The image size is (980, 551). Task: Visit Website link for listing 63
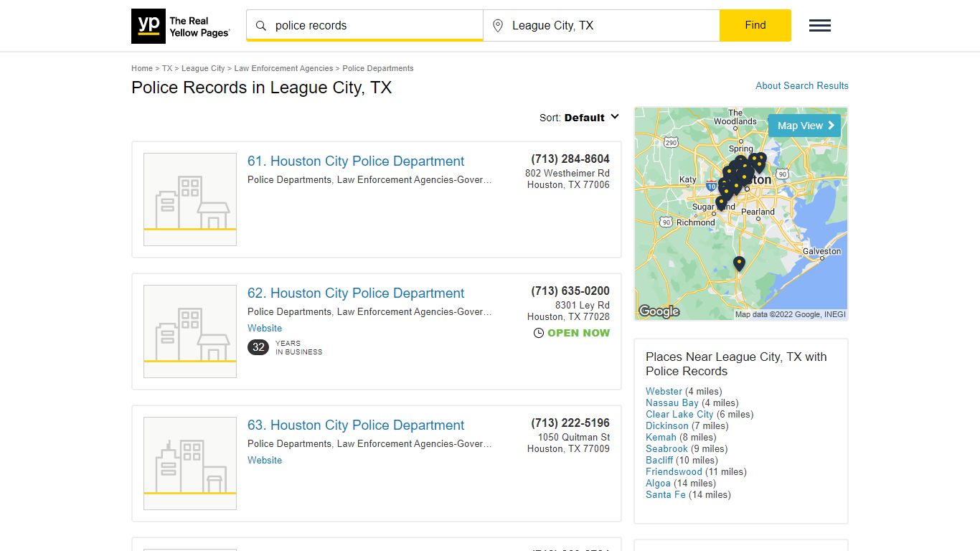pos(265,460)
